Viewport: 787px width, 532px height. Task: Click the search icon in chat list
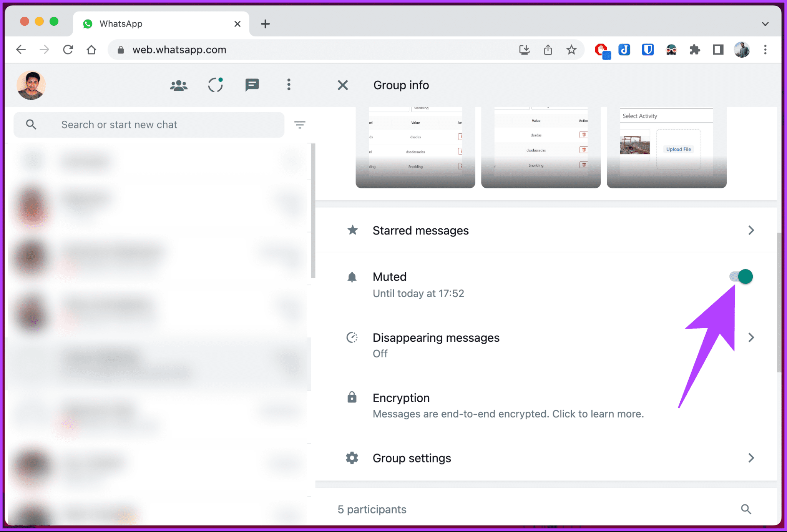pyautogui.click(x=31, y=125)
